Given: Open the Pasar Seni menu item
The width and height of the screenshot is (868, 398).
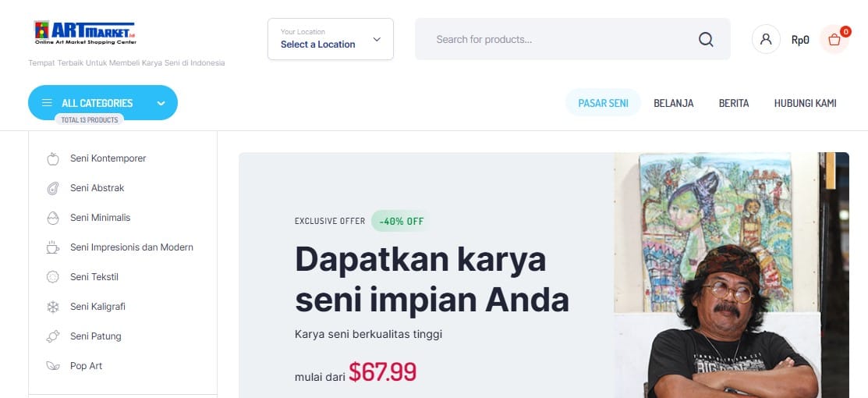Looking at the screenshot, I should 603,103.
